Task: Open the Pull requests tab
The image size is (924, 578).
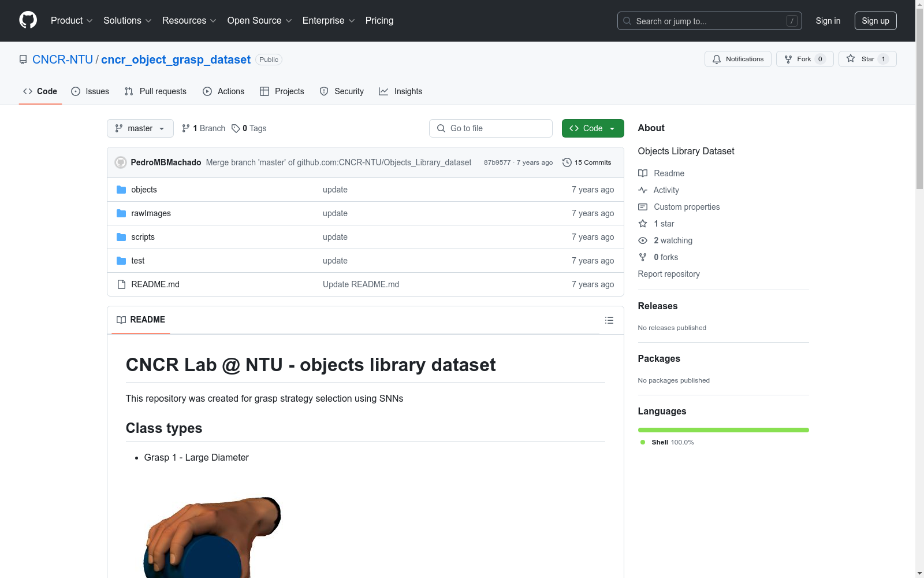Action: coord(155,91)
